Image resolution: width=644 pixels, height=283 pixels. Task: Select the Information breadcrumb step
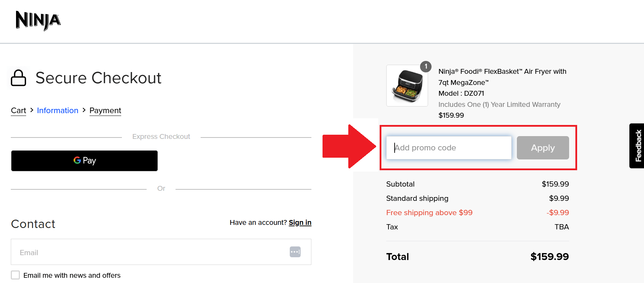click(57, 110)
